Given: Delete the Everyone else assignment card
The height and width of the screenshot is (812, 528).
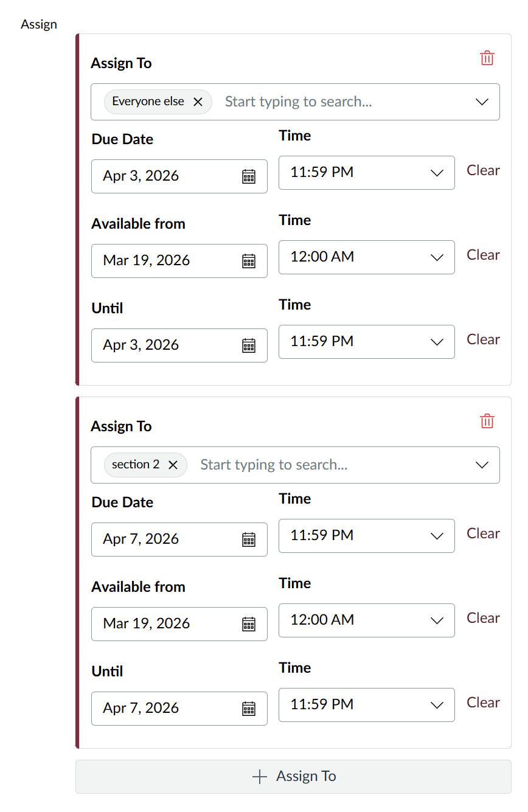Looking at the screenshot, I should pos(487,58).
